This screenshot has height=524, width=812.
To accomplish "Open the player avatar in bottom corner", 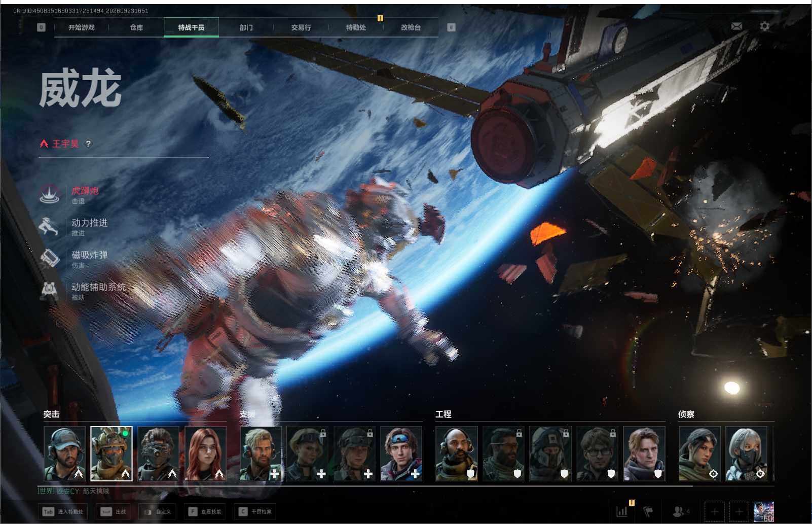I will [764, 512].
